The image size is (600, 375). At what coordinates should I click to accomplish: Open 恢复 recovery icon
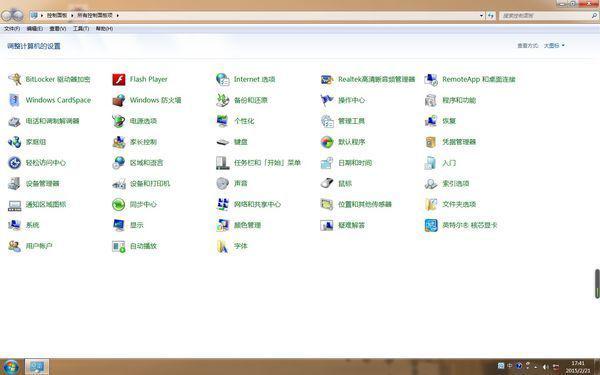pyautogui.click(x=431, y=121)
